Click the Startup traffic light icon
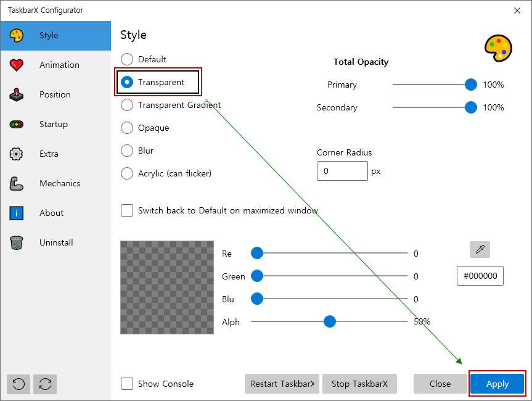532x401 pixels. coord(16,124)
